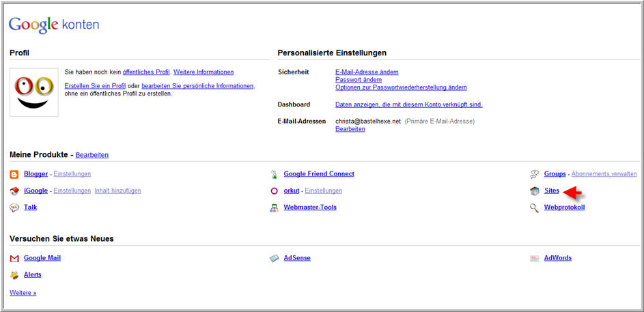Click the Talk speech bubble icon
The image size is (644, 312).
pos(14,208)
